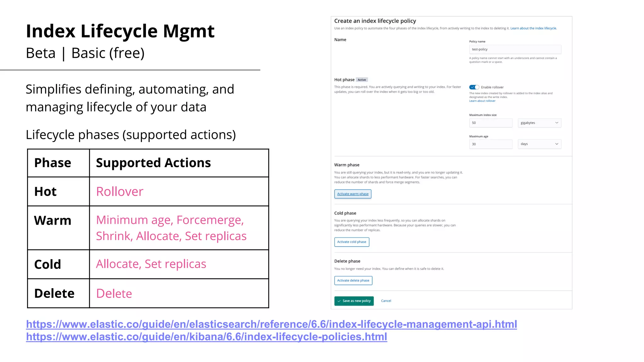This screenshot has width=644, height=362.
Task: Click 'Minimum age, Forcemerge' actions cell
Action: click(179, 228)
